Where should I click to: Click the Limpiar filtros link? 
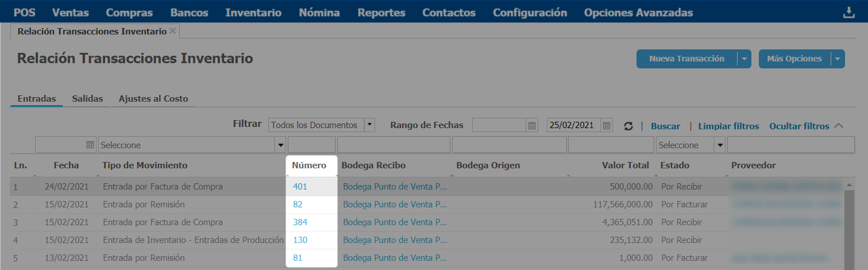(x=728, y=126)
